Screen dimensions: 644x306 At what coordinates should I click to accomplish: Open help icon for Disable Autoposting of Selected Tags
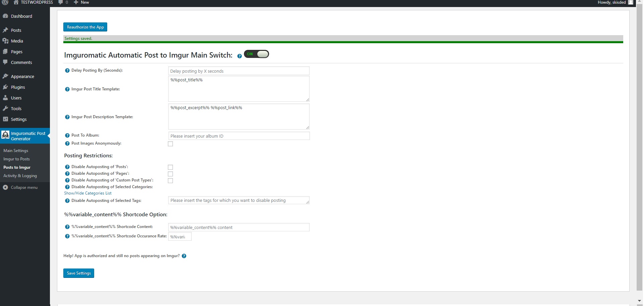[67, 201]
